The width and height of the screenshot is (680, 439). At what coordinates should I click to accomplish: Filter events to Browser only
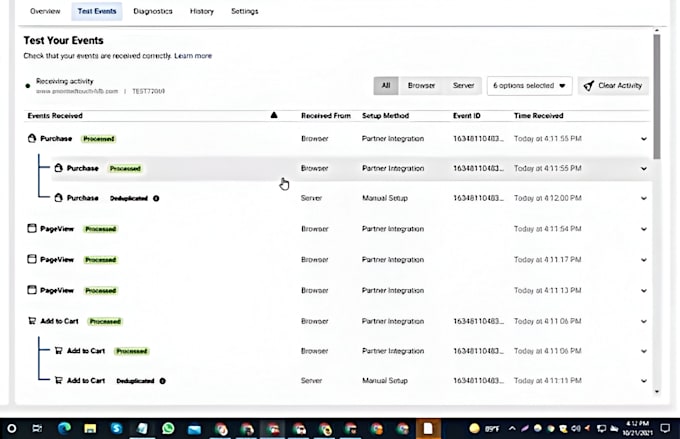pos(421,85)
